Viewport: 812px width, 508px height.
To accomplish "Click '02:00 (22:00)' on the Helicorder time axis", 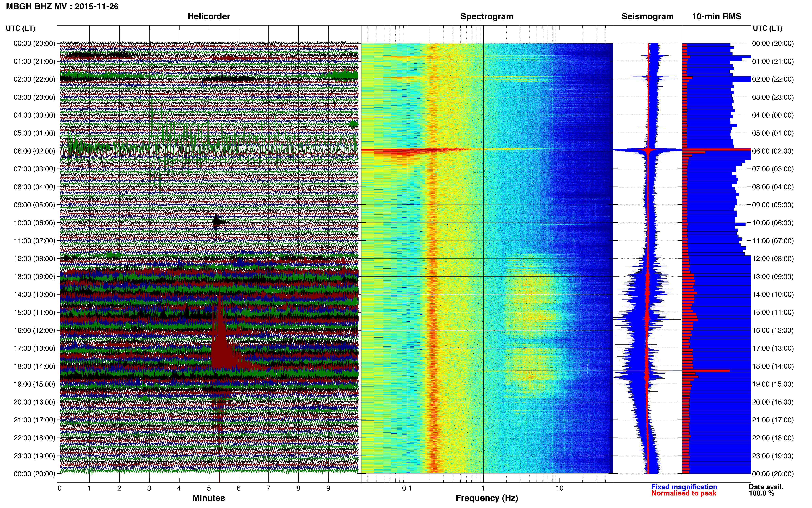I will pyautogui.click(x=34, y=79).
